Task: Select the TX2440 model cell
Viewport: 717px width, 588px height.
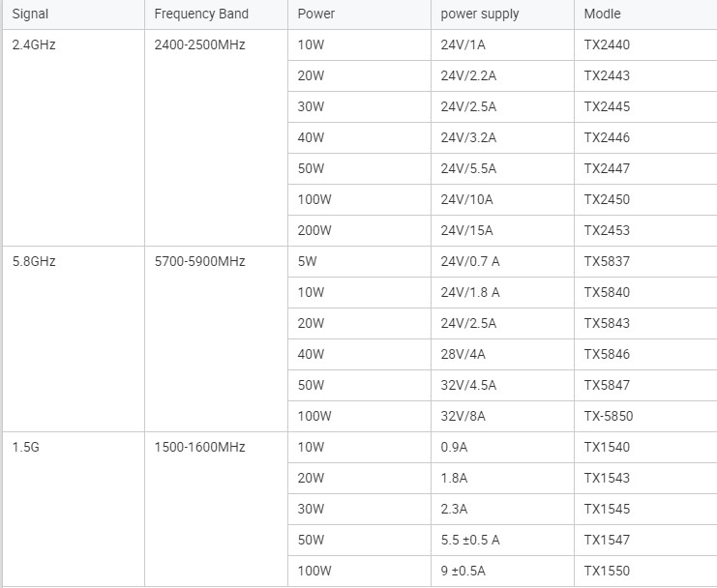Action: (x=645, y=45)
